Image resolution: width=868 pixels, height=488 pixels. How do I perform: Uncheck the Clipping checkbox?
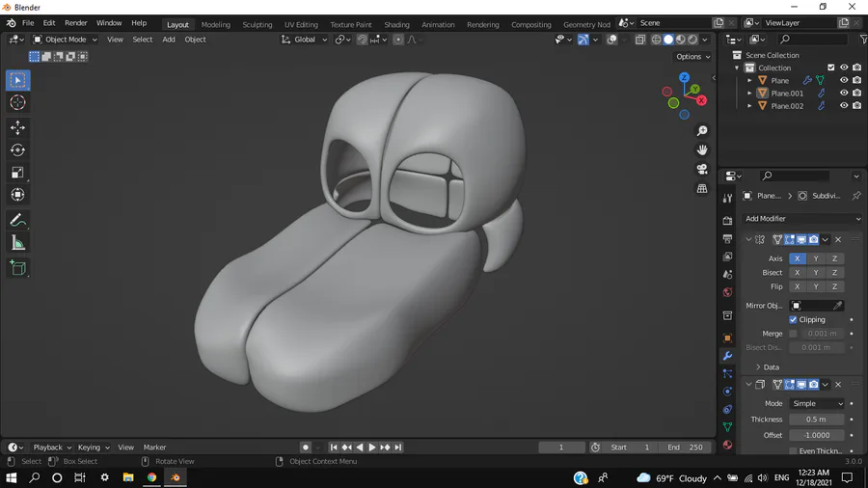793,319
